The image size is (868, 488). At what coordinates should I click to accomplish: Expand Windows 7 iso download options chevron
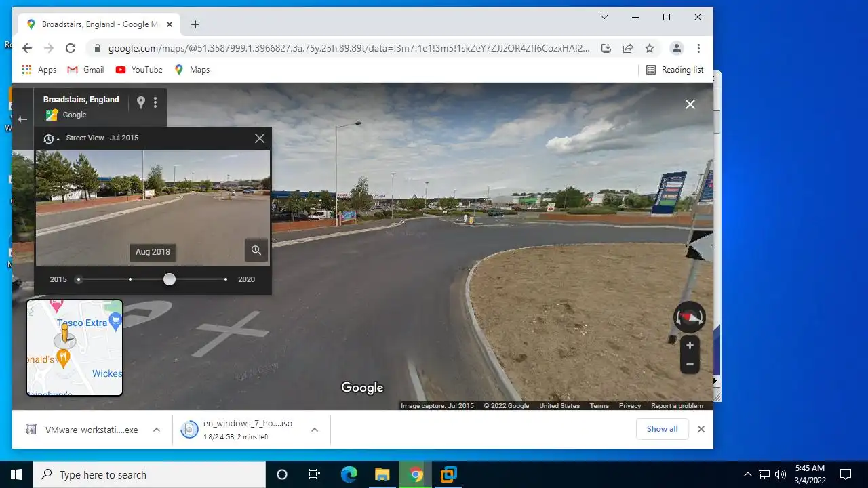[x=315, y=430]
